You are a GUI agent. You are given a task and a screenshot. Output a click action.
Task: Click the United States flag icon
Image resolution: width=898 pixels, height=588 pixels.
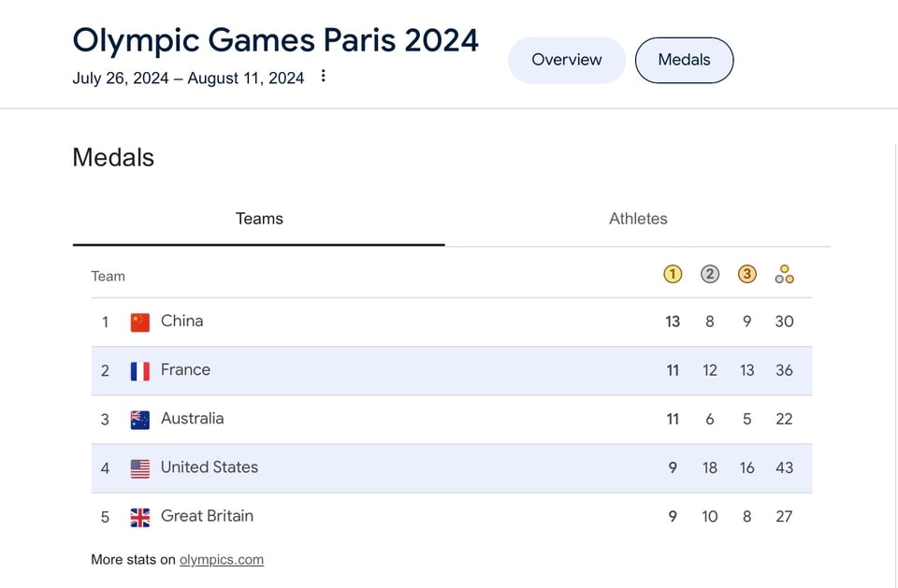point(140,468)
